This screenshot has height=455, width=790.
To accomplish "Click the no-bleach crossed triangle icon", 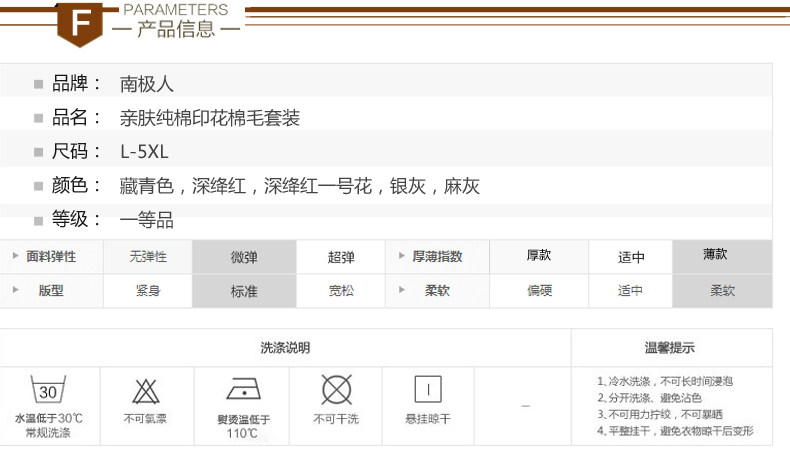I will tap(146, 392).
